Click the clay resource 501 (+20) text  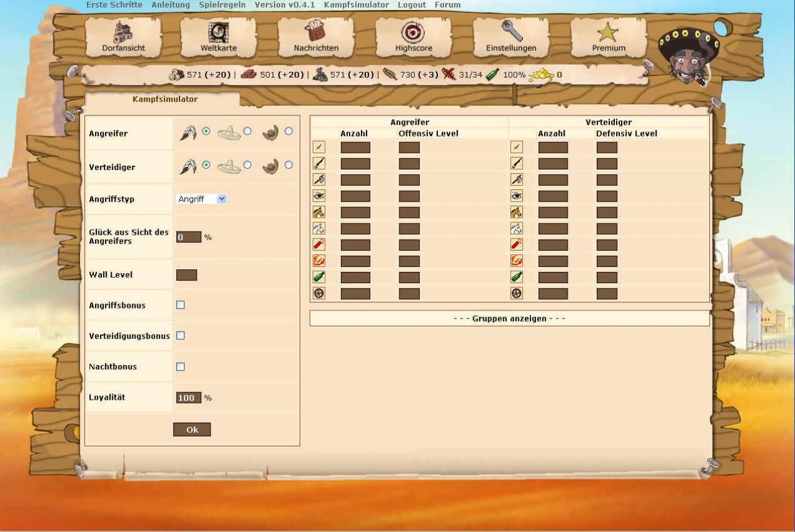click(x=282, y=75)
